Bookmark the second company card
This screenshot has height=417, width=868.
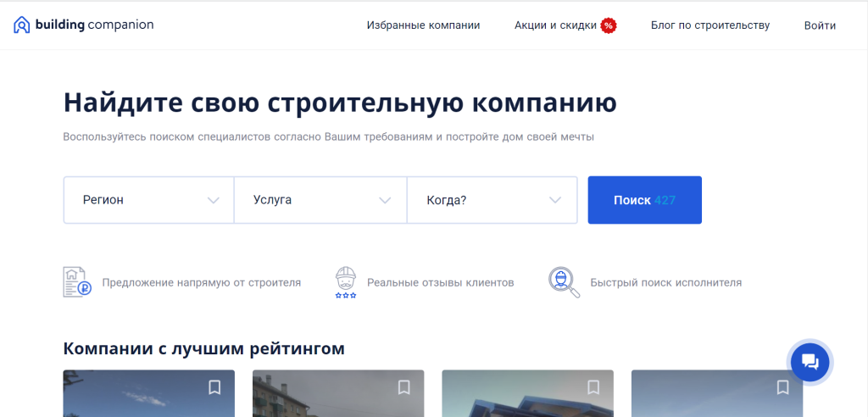(x=403, y=387)
